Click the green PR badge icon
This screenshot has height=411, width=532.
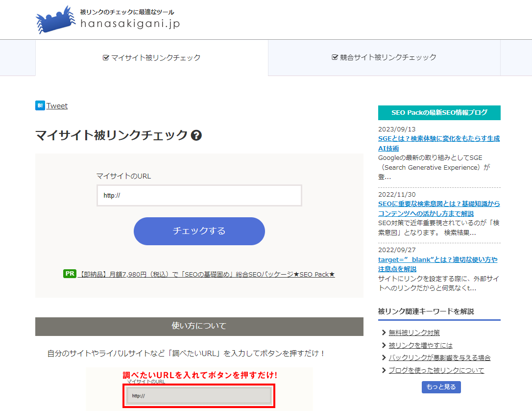coord(70,274)
